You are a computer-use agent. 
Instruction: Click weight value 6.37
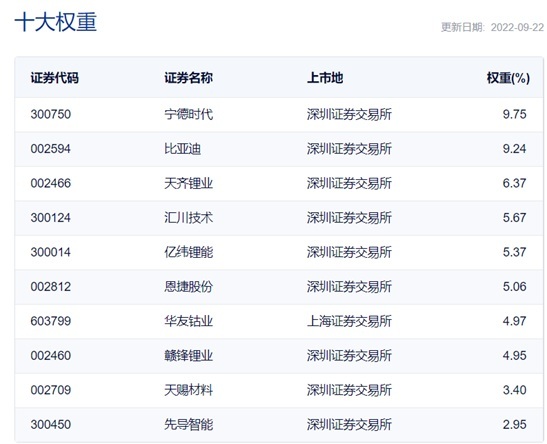514,183
